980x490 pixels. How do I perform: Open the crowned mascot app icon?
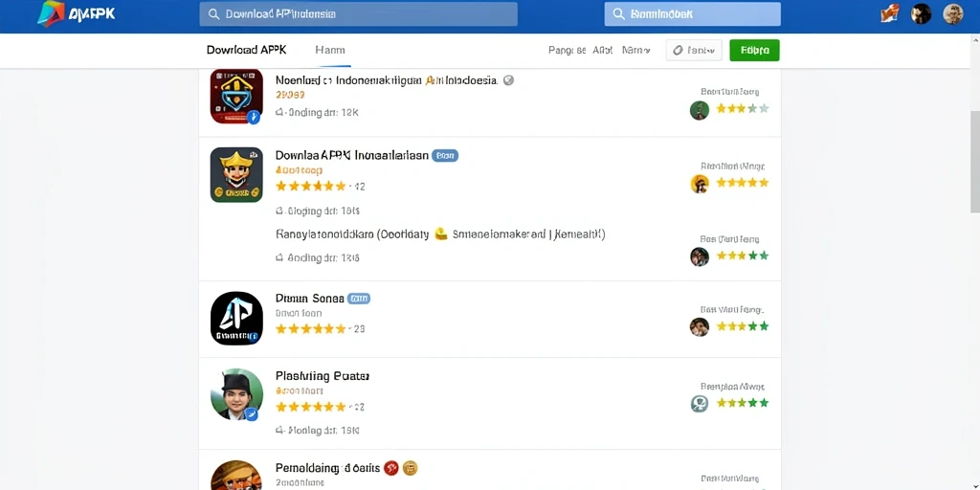tap(236, 175)
